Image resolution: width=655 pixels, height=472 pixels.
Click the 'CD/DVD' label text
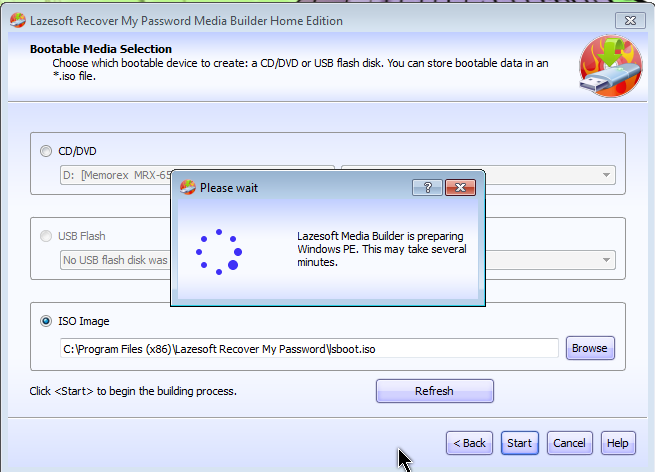click(77, 151)
